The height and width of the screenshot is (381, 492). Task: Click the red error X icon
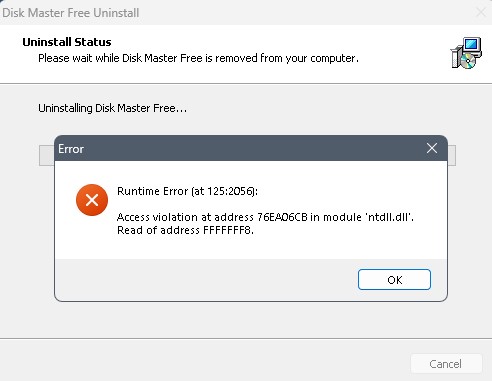click(92, 200)
